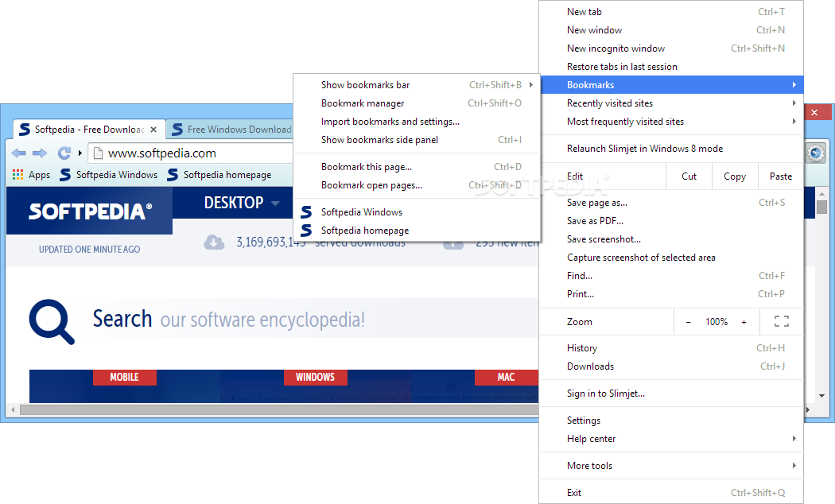Select Capture screenshot of selected area
This screenshot has height=504, width=835.
pyautogui.click(x=671, y=258)
